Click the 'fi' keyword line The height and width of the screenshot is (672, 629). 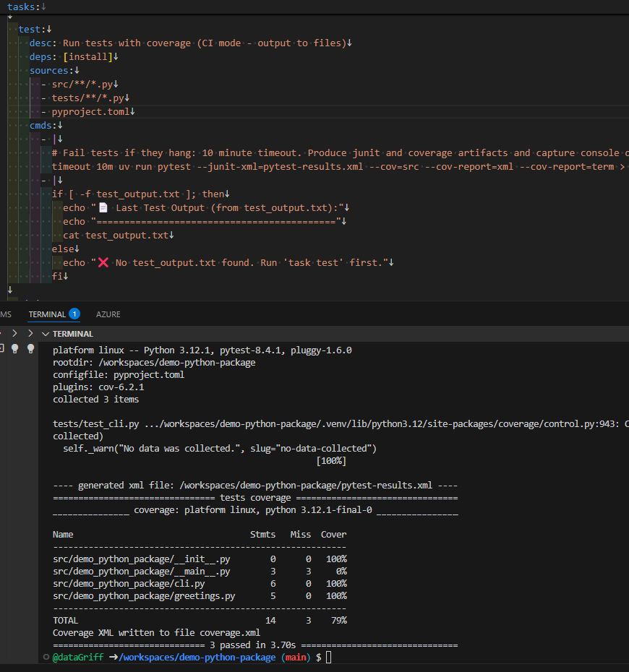[x=57, y=276]
